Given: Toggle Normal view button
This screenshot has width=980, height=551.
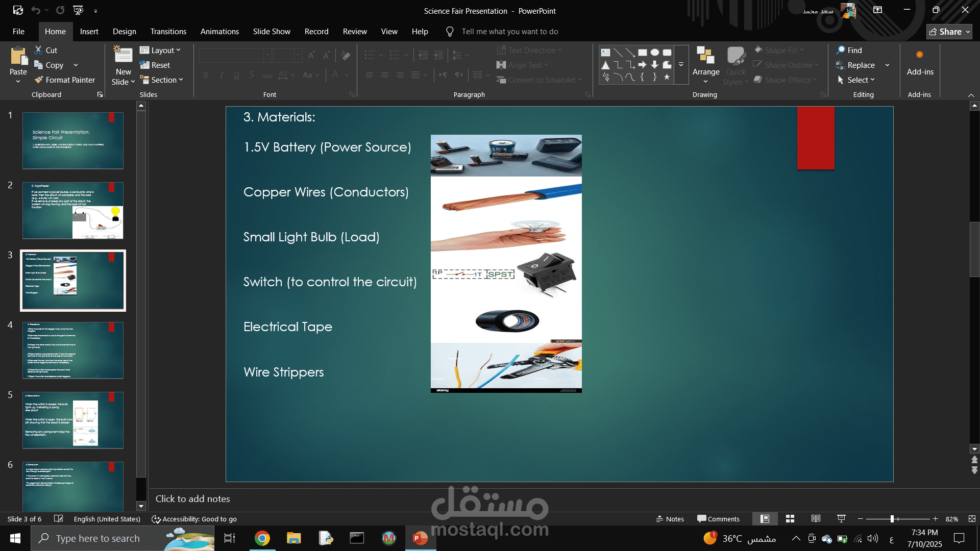Looking at the screenshot, I should (765, 519).
